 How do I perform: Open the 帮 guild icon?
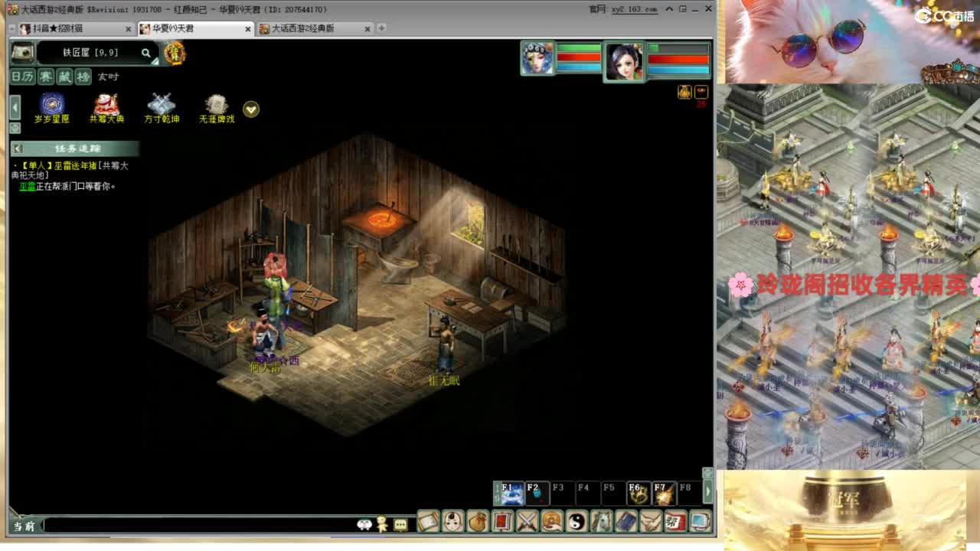click(675, 521)
